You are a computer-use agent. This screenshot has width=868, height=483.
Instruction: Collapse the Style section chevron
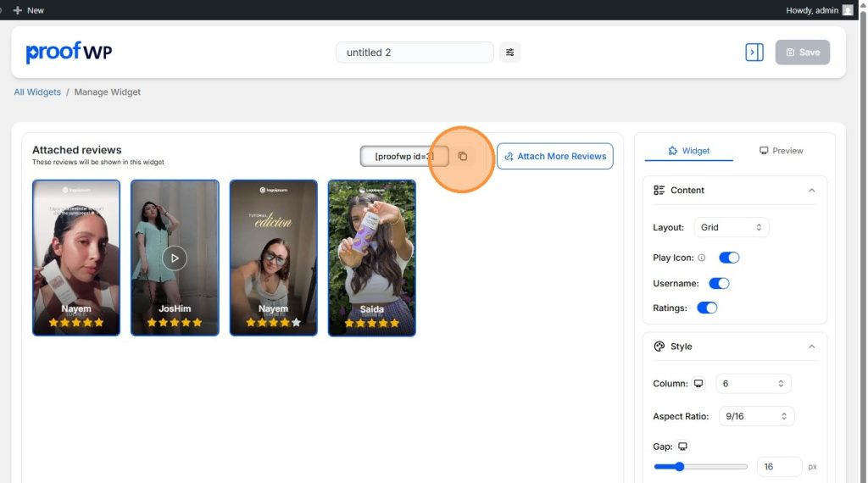[x=811, y=347]
